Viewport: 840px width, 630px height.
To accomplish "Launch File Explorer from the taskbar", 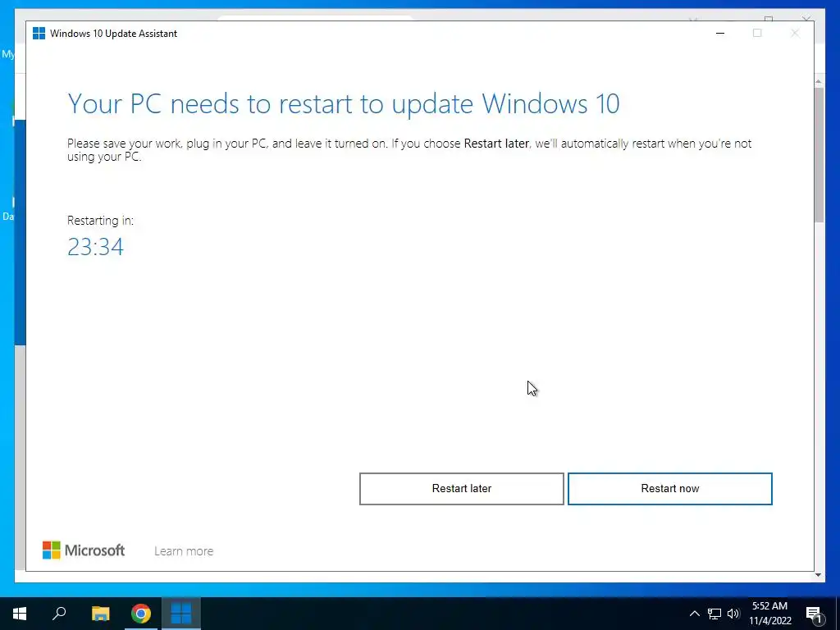I will [100, 614].
